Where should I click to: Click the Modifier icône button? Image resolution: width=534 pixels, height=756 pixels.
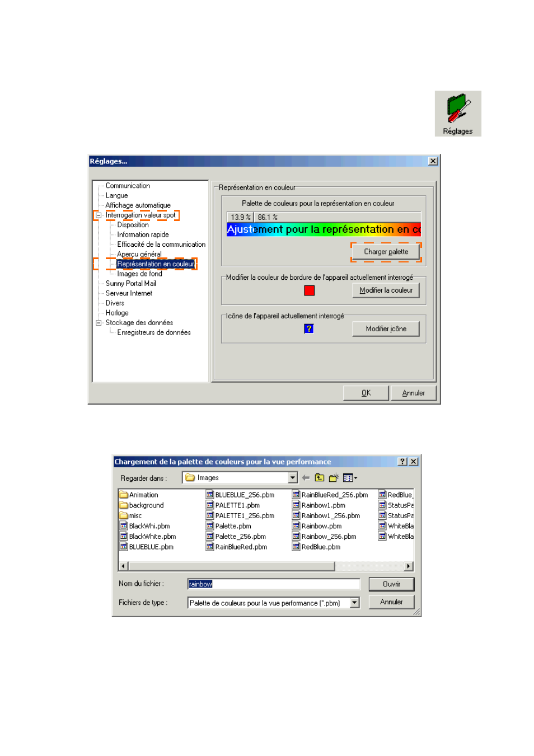tap(386, 329)
